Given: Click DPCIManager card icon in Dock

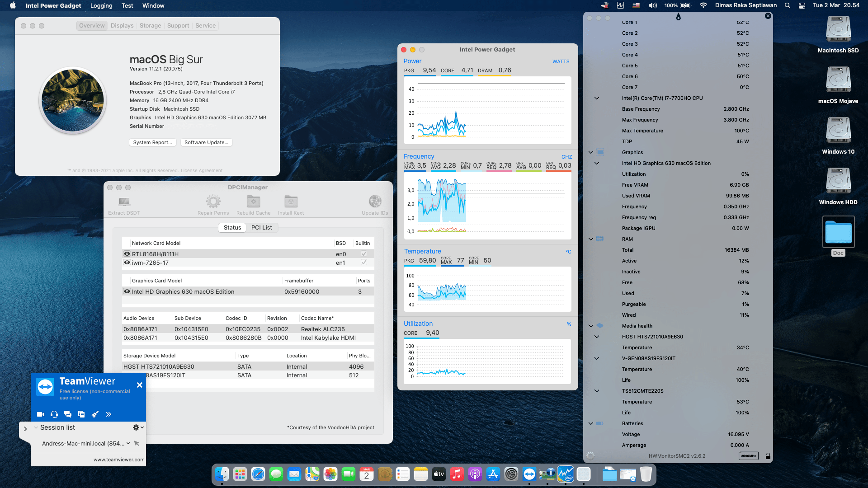Looking at the screenshot, I should tap(547, 474).
